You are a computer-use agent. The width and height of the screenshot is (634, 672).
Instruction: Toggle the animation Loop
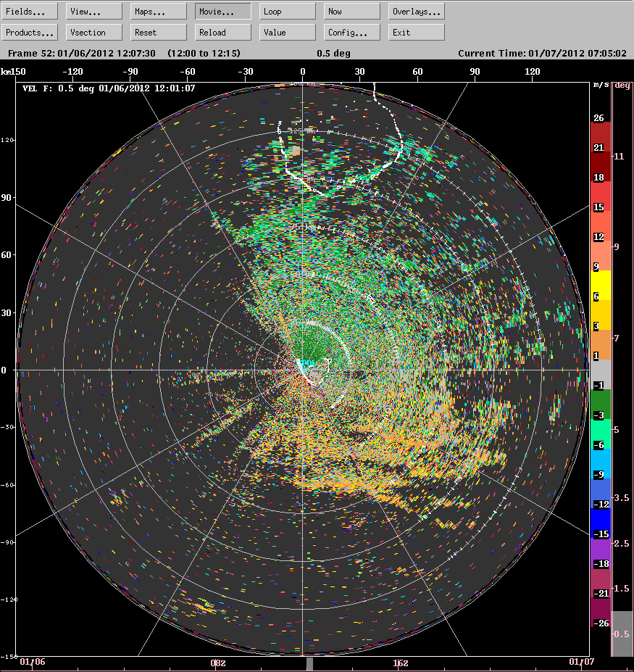click(x=286, y=10)
